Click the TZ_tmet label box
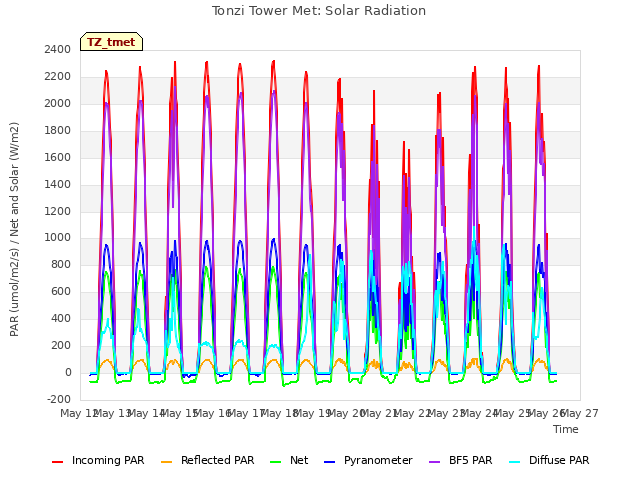 click(111, 42)
